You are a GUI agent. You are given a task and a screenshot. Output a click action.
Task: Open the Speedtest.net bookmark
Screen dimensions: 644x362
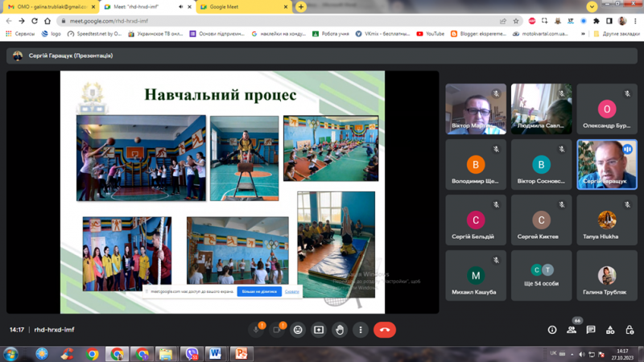95,34
